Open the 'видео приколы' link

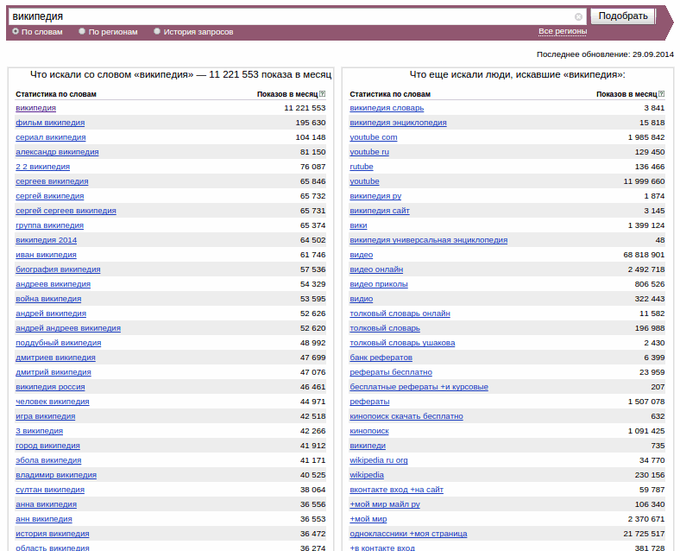[x=379, y=284]
